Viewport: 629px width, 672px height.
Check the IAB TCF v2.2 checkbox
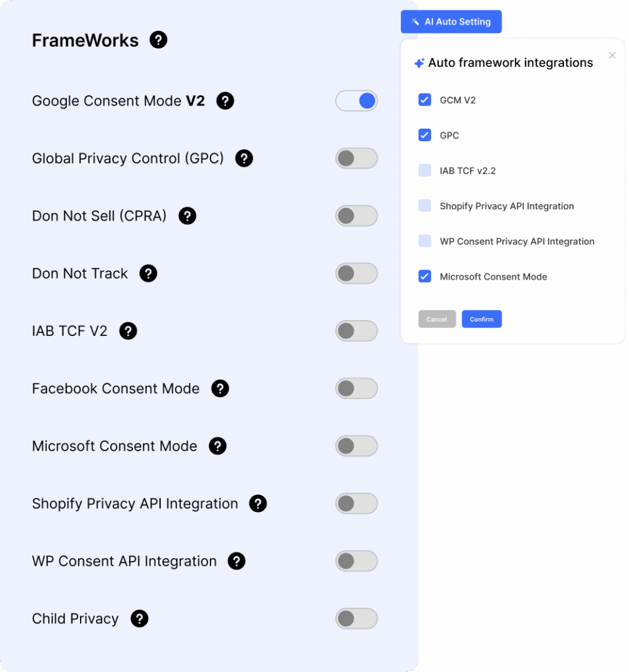(x=424, y=171)
